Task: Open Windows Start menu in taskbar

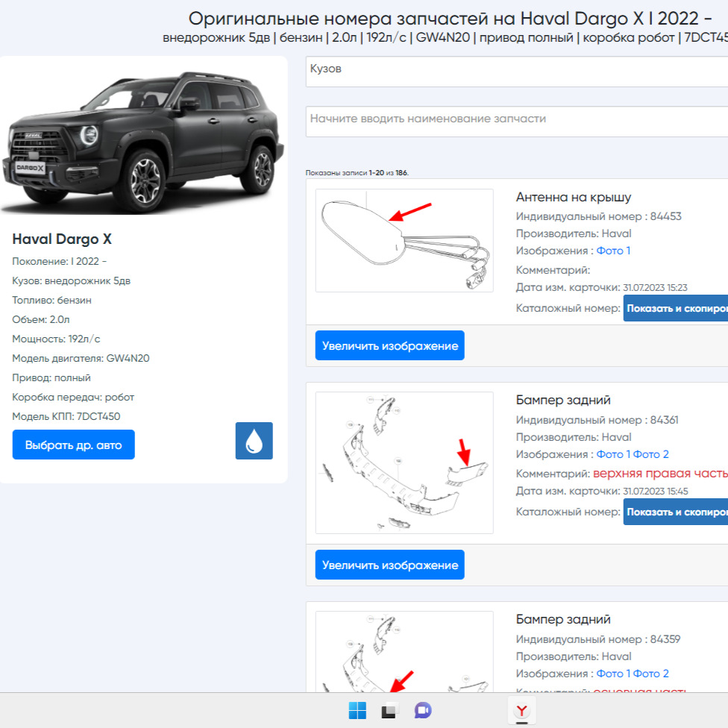Action: point(357,710)
